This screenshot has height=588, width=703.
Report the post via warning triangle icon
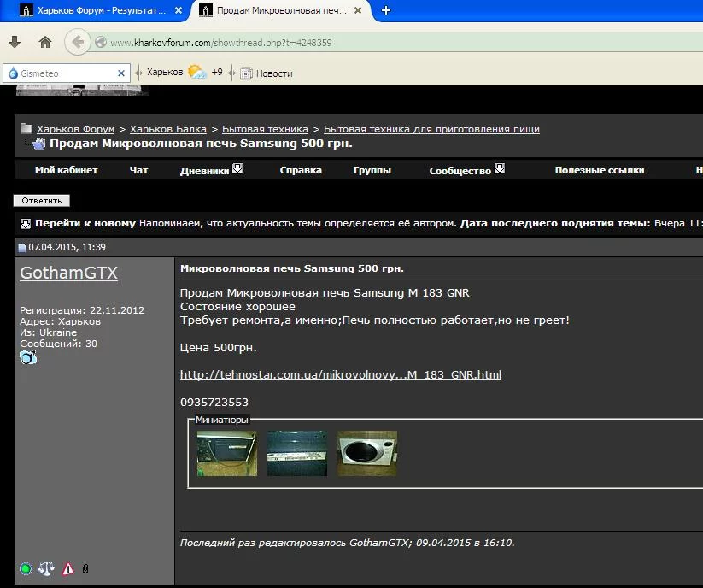click(x=67, y=569)
